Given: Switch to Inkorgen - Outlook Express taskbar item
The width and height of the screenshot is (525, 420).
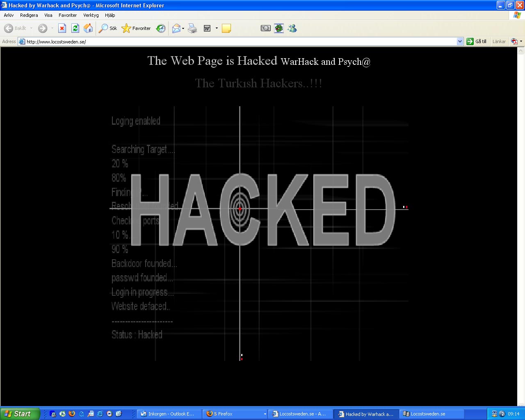Looking at the screenshot, I should [x=169, y=414].
